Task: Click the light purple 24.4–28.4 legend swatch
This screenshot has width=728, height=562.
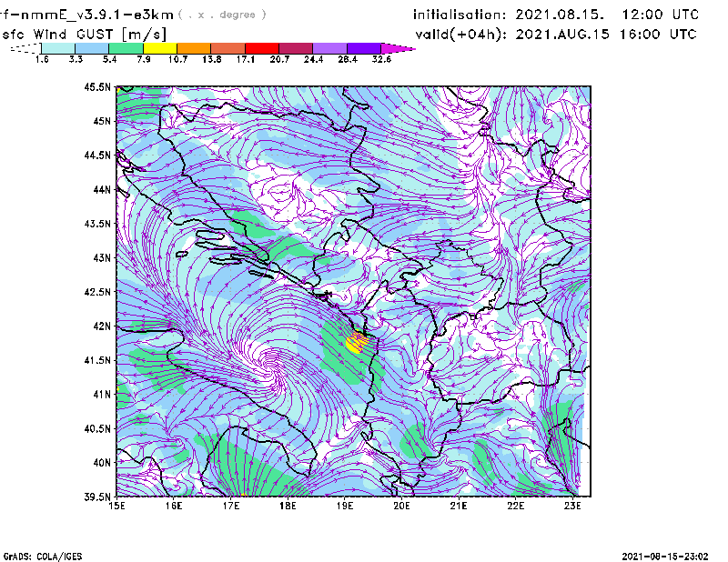Action: pos(329,48)
